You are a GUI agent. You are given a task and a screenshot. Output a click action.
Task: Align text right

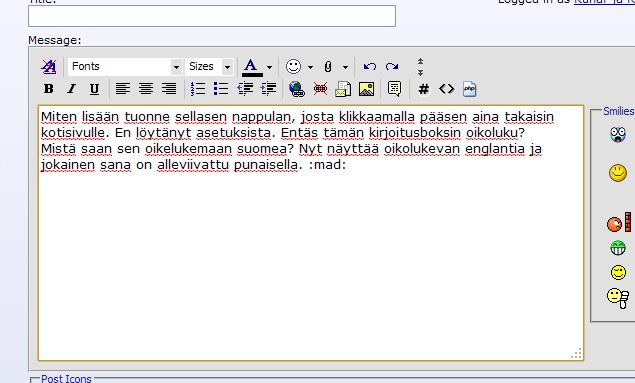tap(169, 89)
